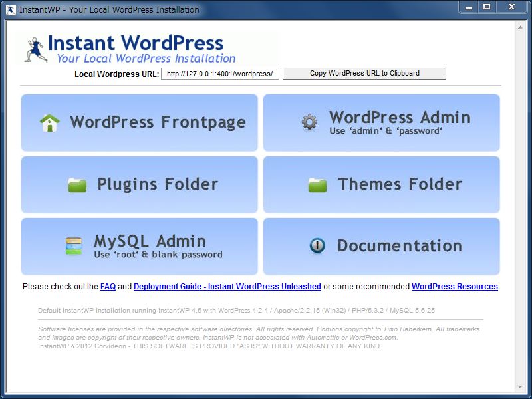Open the WordPress Admin panel
Image resolution: width=532 pixels, height=399 pixels.
[x=381, y=123]
